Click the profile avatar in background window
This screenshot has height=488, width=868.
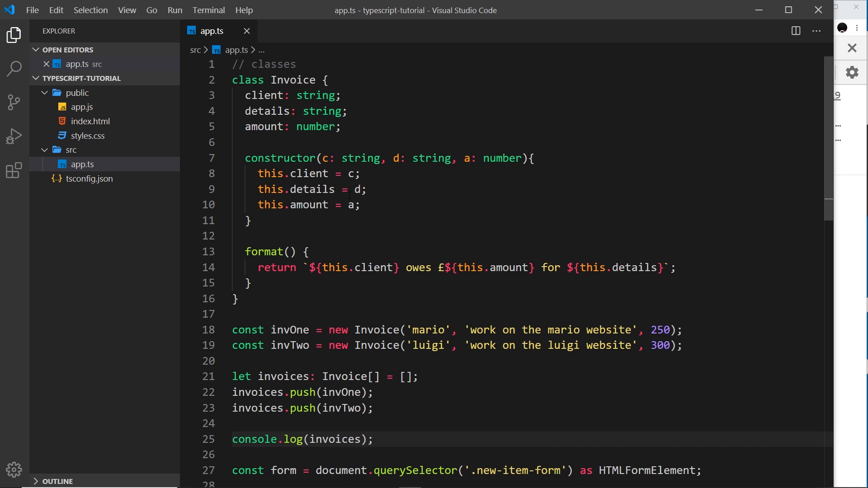click(x=842, y=28)
